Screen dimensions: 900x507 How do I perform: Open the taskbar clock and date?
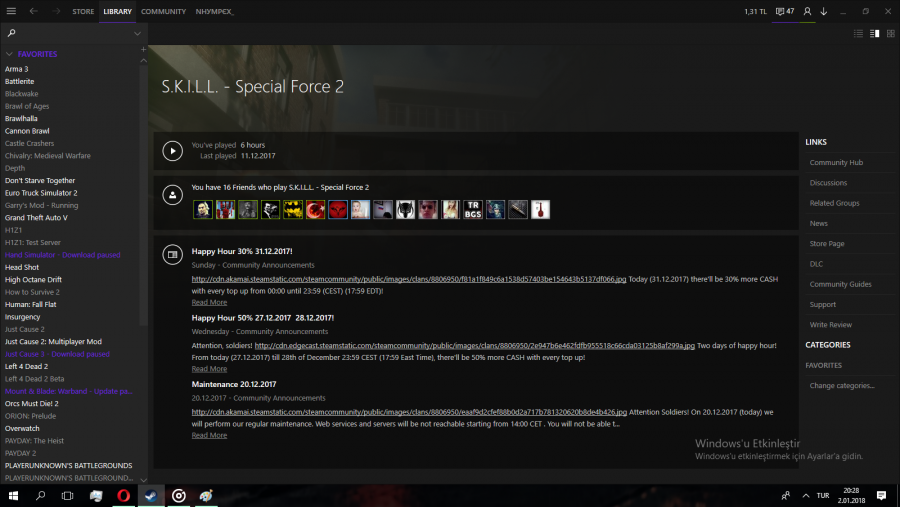point(851,496)
